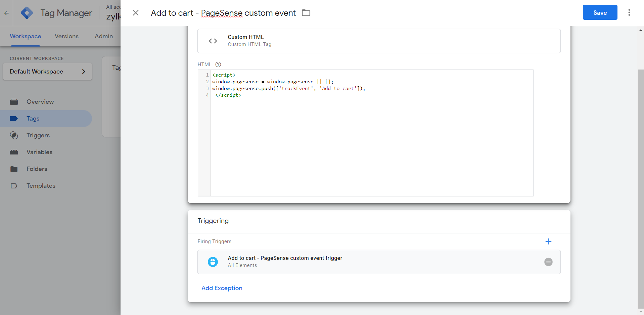This screenshot has width=644, height=315.
Task: Click the Custom HTML code brackets icon
Action: point(213,41)
